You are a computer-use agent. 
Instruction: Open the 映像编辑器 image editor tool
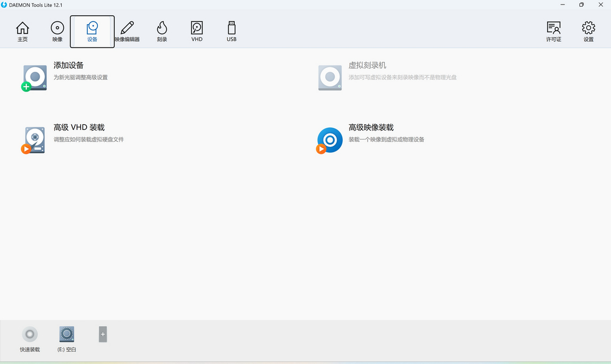tap(127, 31)
